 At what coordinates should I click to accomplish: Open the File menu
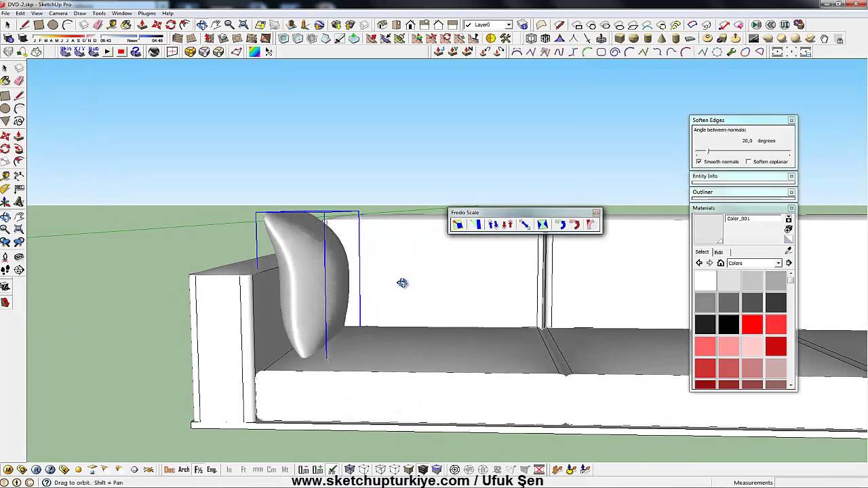pyautogui.click(x=5, y=14)
